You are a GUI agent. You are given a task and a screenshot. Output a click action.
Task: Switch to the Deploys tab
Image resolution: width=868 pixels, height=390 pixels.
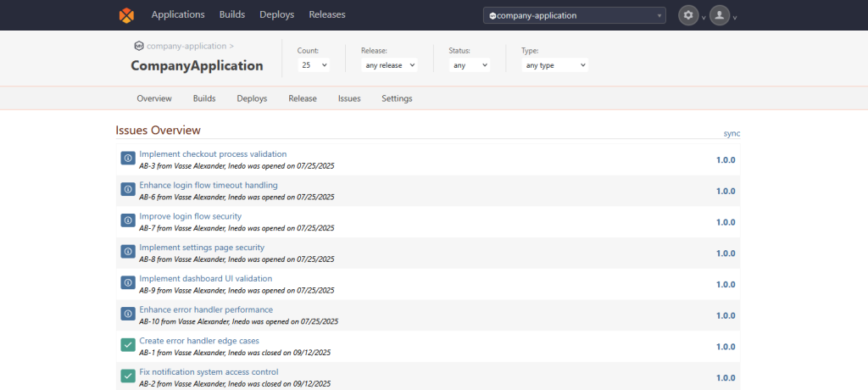tap(252, 98)
